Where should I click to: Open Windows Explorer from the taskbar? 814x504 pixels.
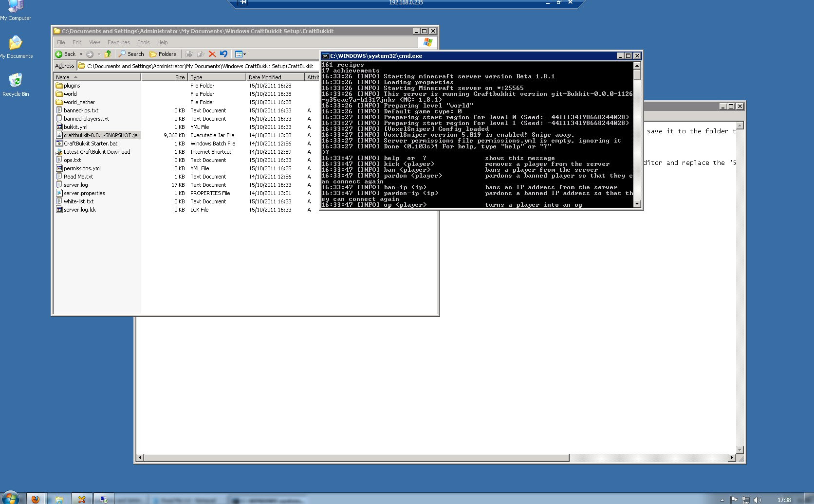pos(59,499)
